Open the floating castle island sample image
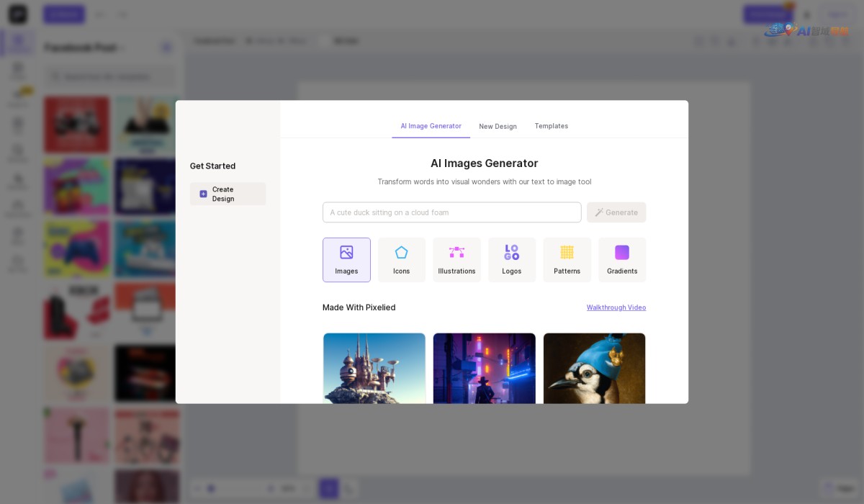864x504 pixels. [x=374, y=368]
